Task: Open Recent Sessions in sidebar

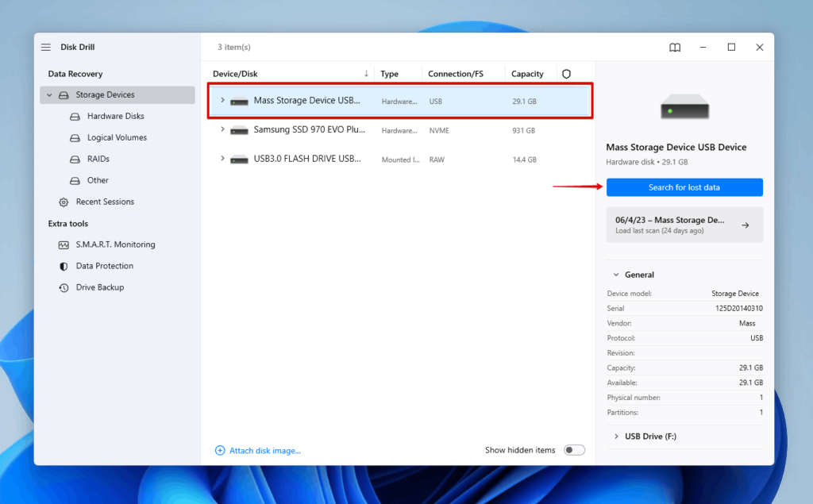Action: [105, 202]
